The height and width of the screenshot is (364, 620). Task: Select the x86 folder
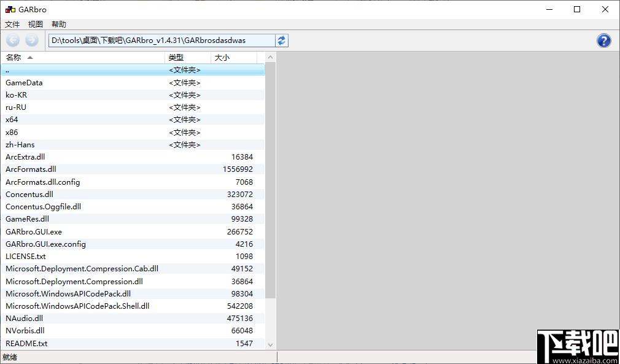point(133,132)
